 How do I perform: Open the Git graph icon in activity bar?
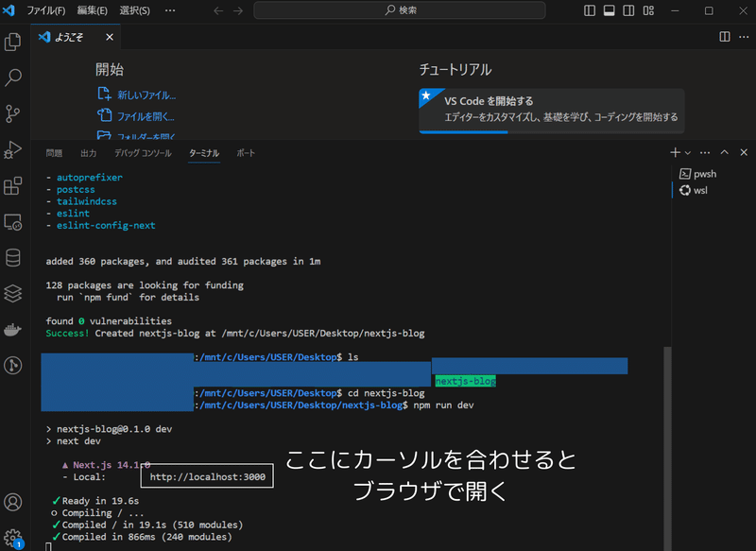click(13, 365)
